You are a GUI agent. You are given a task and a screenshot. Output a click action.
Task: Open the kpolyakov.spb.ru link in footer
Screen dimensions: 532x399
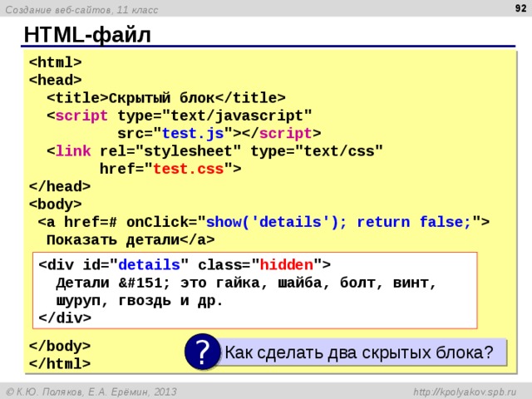click(465, 392)
